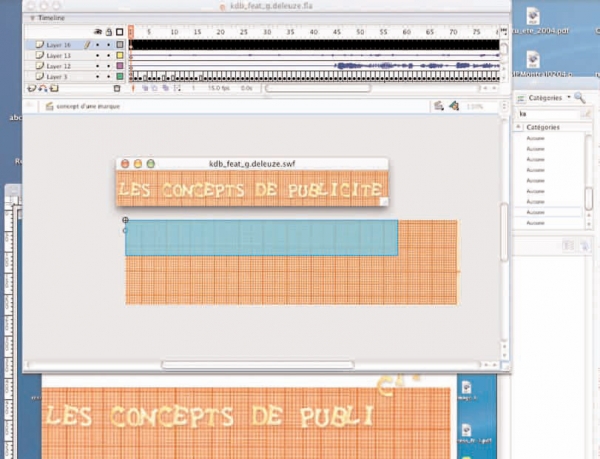Select Layer 3 in the timeline

pyautogui.click(x=57, y=77)
